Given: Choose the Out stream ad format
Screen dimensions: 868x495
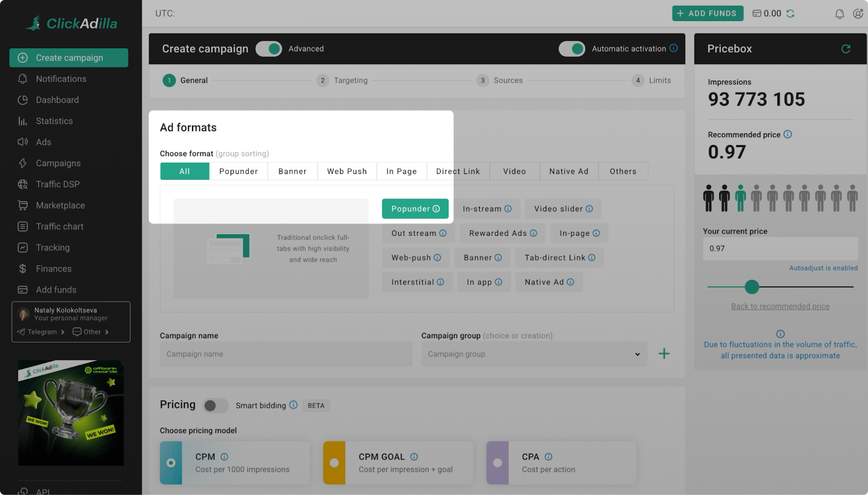Looking at the screenshot, I should point(418,233).
